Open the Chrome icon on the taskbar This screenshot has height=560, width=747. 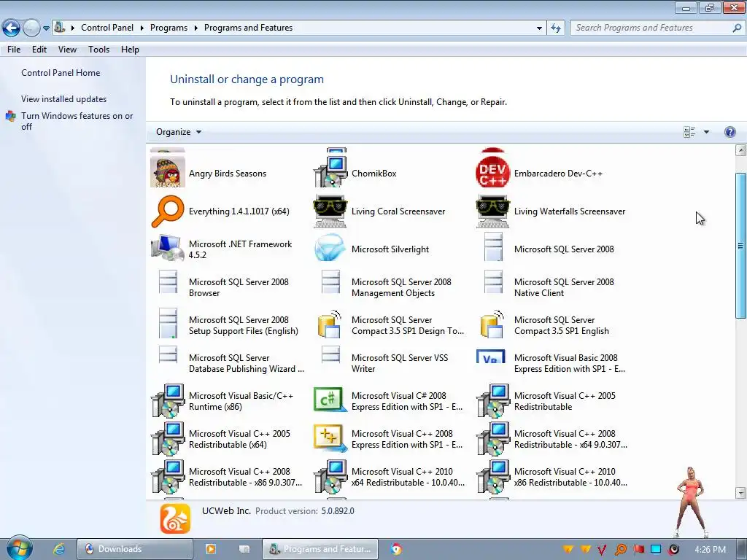point(396,549)
